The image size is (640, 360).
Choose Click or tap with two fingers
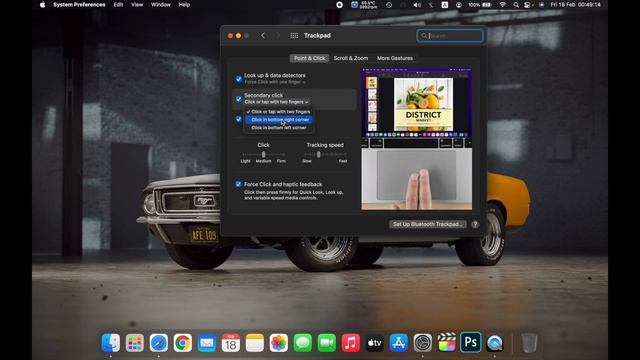click(x=279, y=111)
